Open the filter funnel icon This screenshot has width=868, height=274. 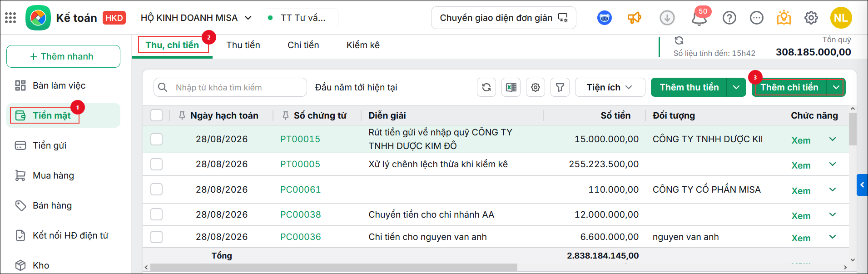(x=560, y=87)
